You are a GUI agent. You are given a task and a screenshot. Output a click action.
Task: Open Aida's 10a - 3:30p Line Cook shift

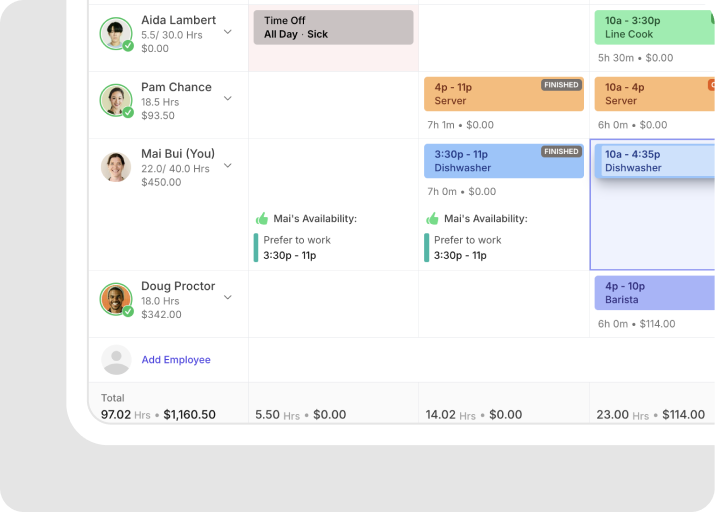654,27
